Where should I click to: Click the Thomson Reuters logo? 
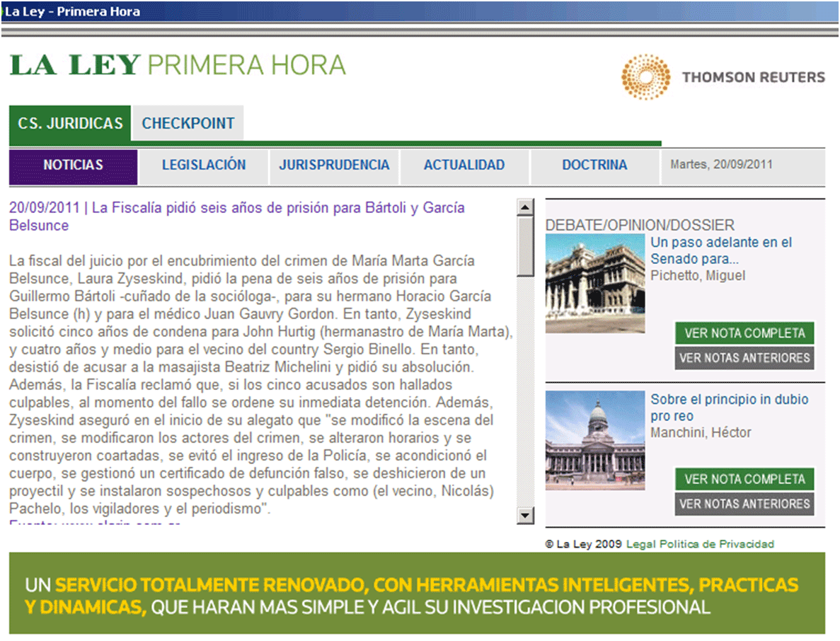pyautogui.click(x=723, y=77)
